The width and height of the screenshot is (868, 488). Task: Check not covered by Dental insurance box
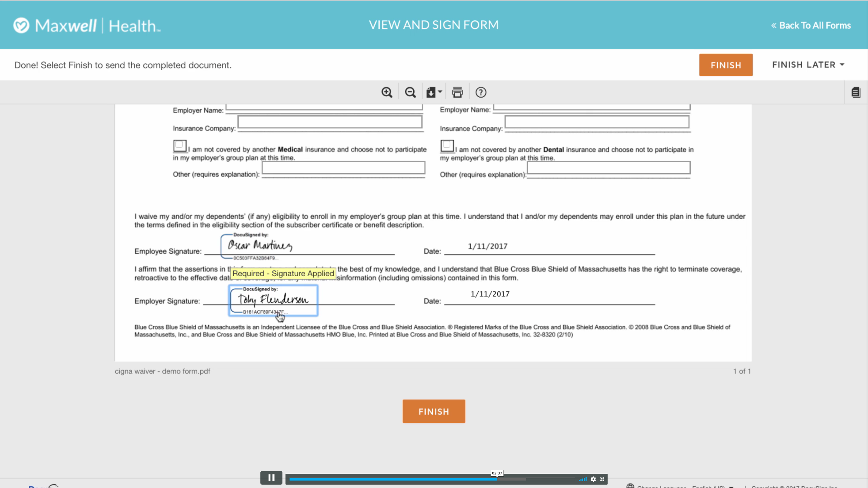[447, 145]
